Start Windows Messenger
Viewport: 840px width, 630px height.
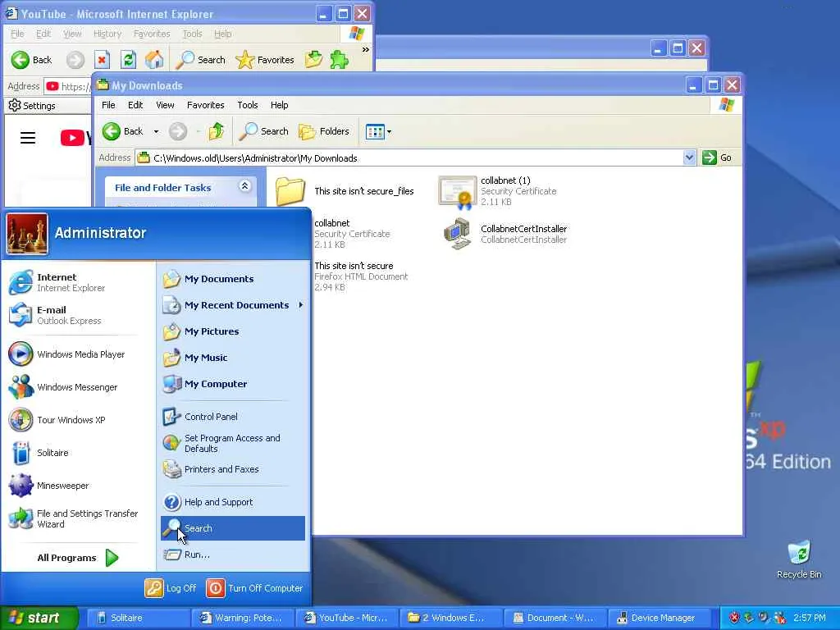coord(63,387)
